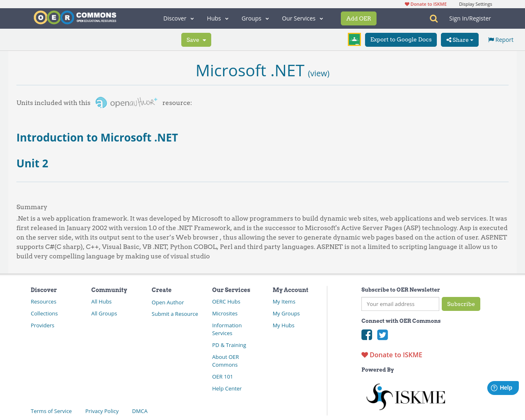Click the ISKME logo in footer

click(x=406, y=395)
